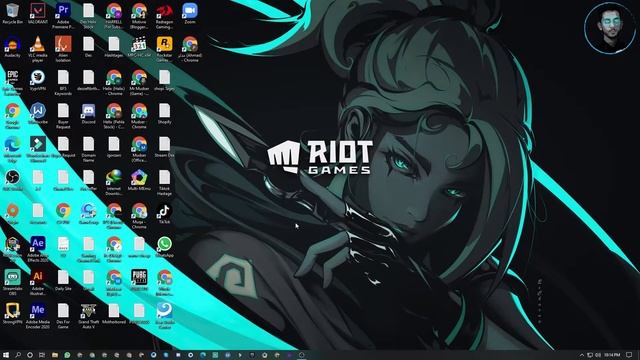The image size is (640, 360).
Task: Open the MPC-HC x64 player shortcut
Action: point(139,47)
